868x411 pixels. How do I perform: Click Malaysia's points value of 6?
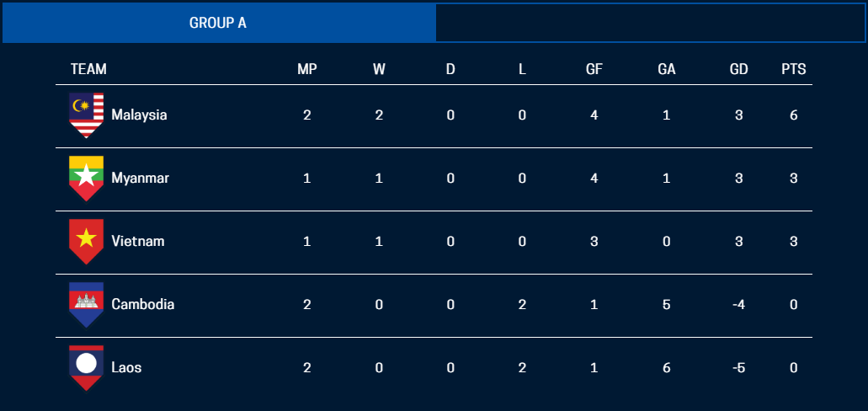pyautogui.click(x=794, y=115)
